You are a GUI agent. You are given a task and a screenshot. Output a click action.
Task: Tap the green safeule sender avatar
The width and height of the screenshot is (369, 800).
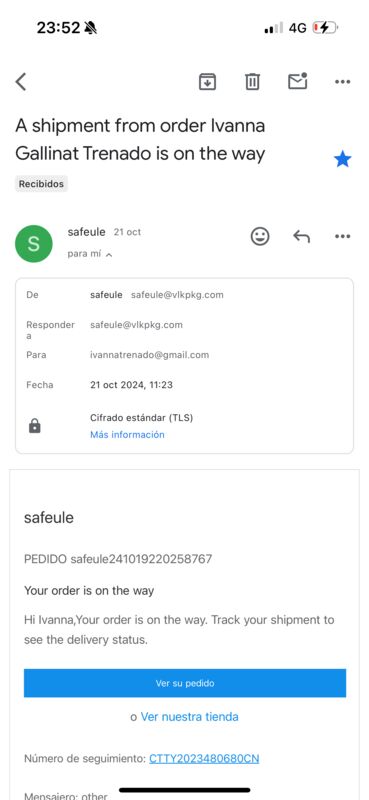(34, 244)
